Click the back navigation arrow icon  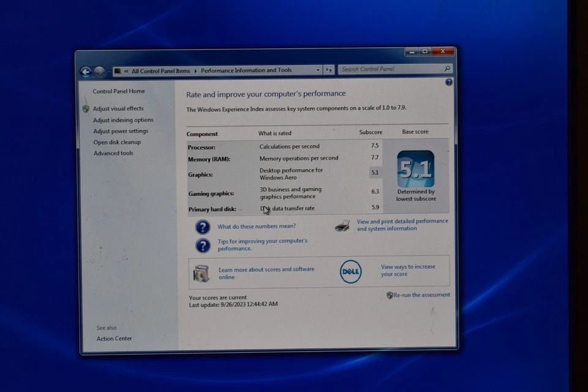tap(86, 70)
